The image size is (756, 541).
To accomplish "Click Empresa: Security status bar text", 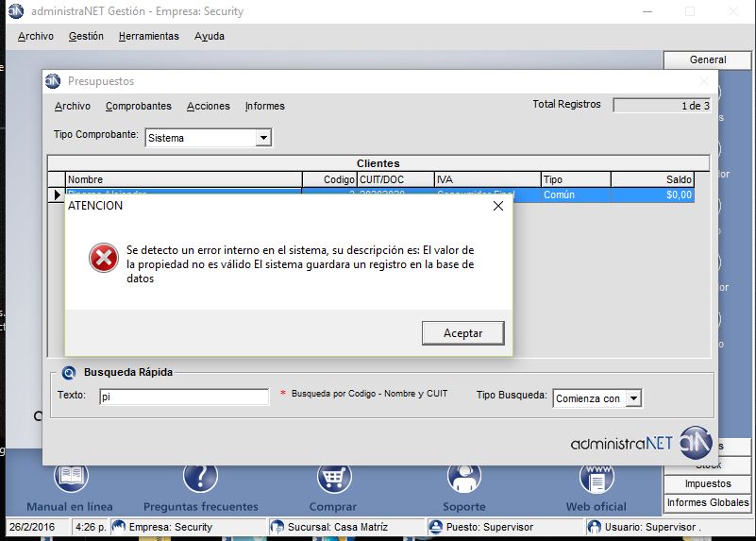I will 171,527.
